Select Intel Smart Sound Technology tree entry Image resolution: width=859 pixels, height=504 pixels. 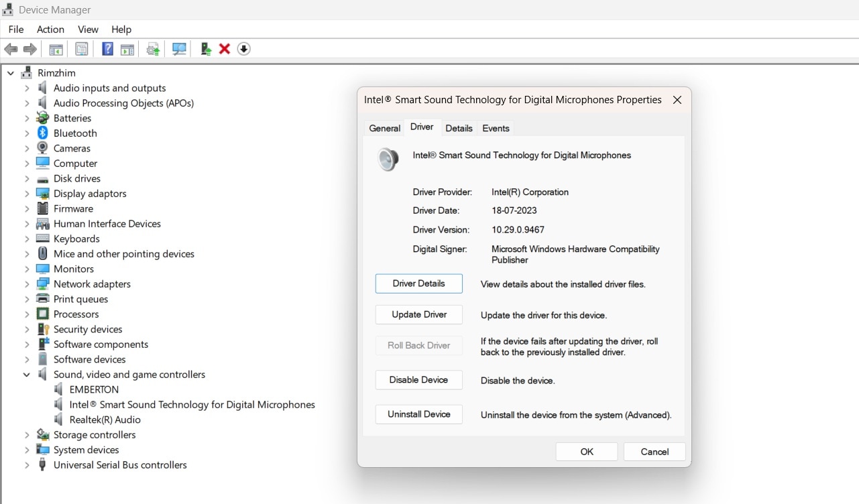(192, 404)
